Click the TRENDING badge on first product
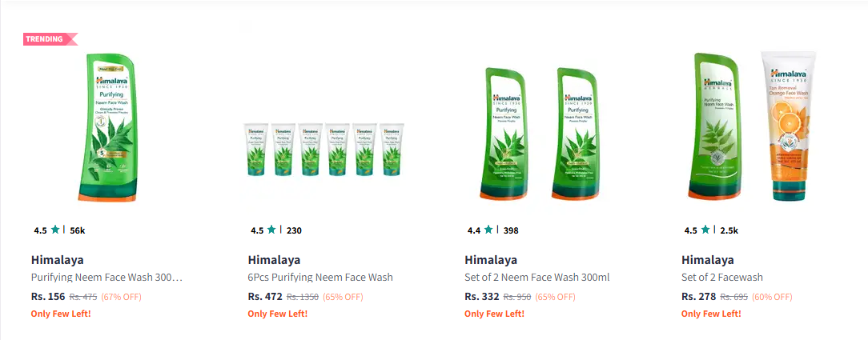Screen dimensions: 868x340 click(50, 38)
